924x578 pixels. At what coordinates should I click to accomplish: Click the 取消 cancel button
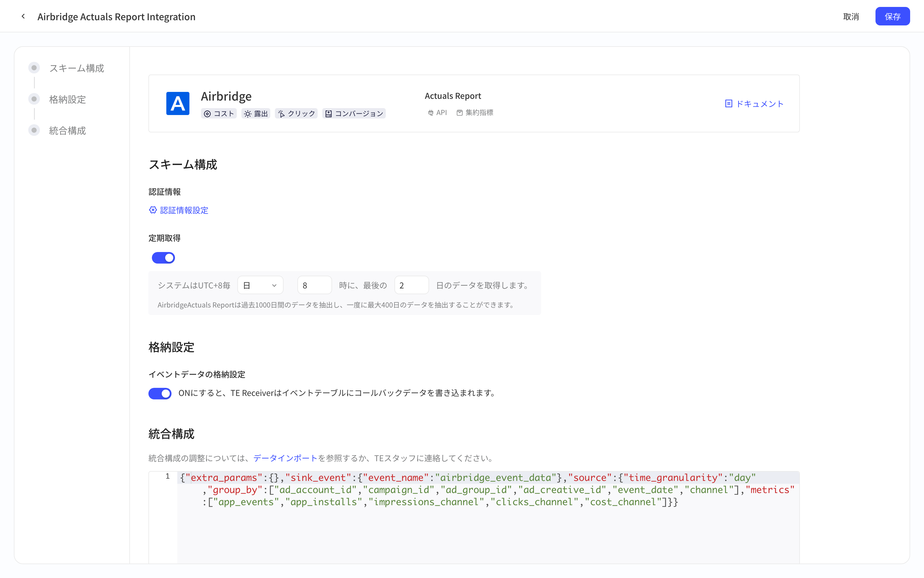[x=851, y=16]
